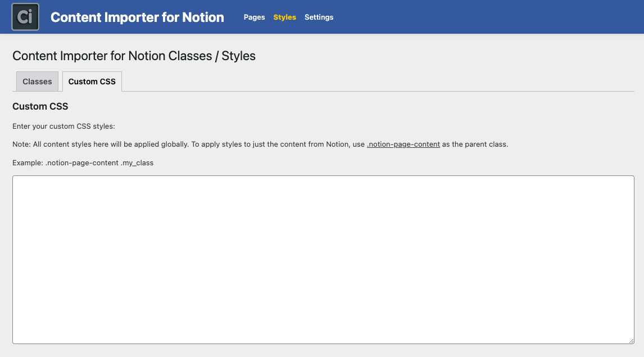Click the 'Classes / Styles' page heading
Screen dimensions: 644x357
(134, 56)
